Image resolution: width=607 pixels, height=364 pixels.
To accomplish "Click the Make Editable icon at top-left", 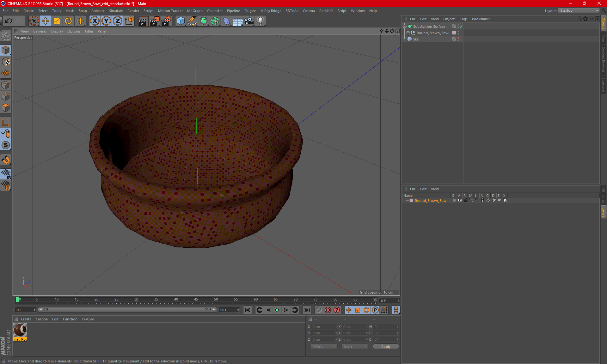I will [x=6, y=36].
